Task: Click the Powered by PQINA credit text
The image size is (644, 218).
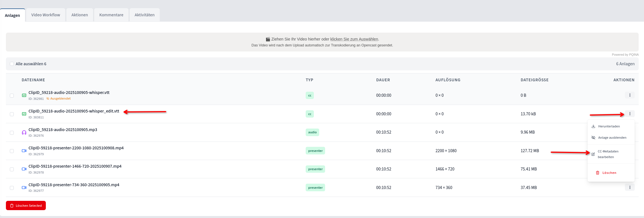Action: pyautogui.click(x=625, y=55)
